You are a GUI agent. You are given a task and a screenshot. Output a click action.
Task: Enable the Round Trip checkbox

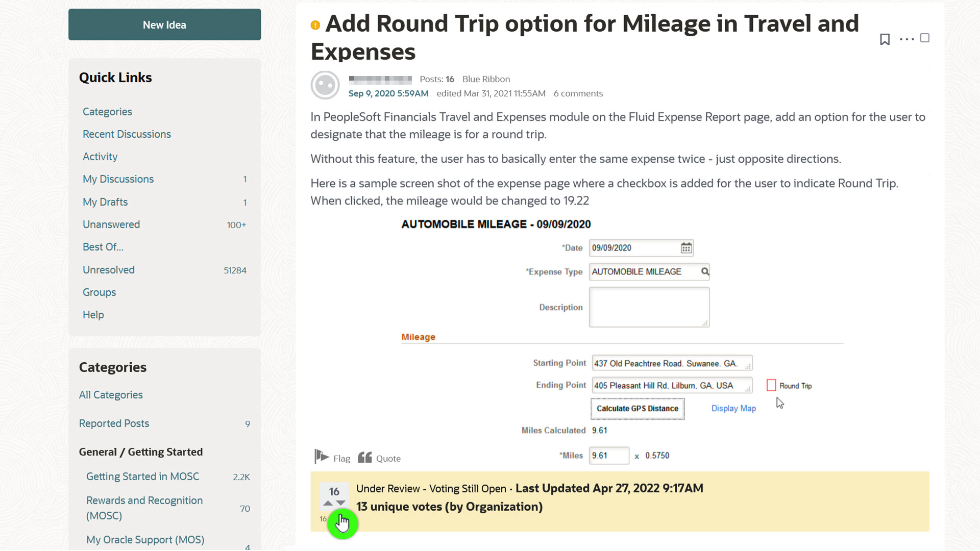point(771,385)
